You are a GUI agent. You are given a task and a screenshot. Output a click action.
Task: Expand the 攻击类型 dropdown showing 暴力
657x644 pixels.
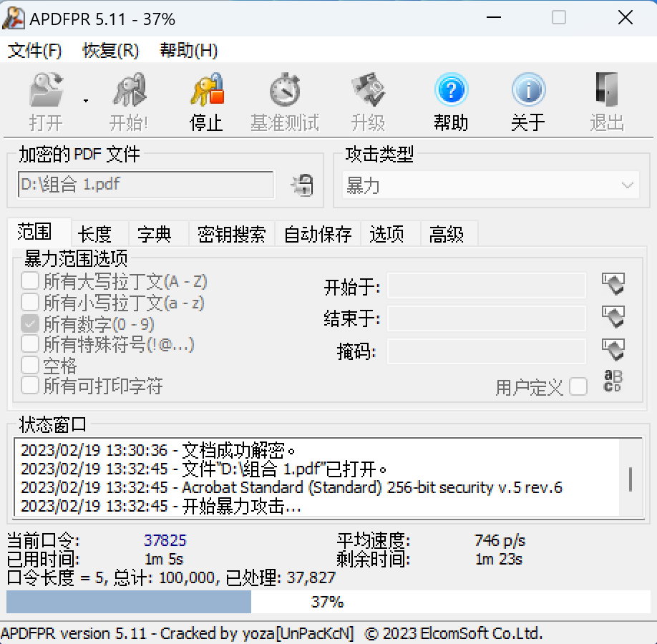tap(491, 185)
